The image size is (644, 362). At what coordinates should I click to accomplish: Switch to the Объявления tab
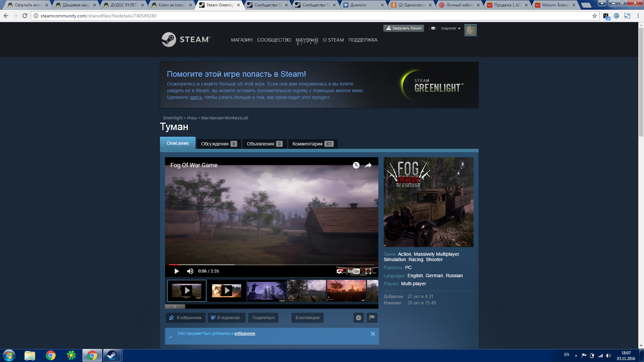[x=265, y=144]
